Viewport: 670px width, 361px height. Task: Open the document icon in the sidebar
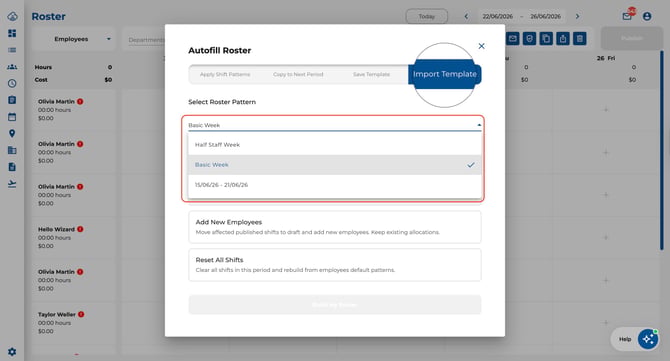pyautogui.click(x=12, y=167)
